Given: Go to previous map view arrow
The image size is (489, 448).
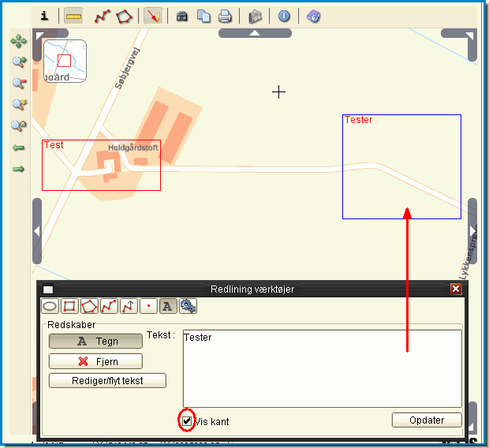Looking at the screenshot, I should 18,147.
